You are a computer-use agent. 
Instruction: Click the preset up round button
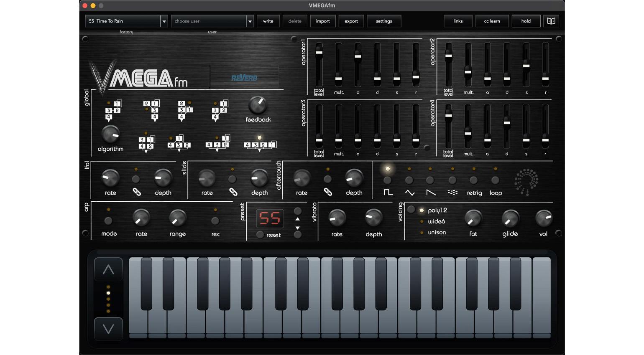(298, 211)
